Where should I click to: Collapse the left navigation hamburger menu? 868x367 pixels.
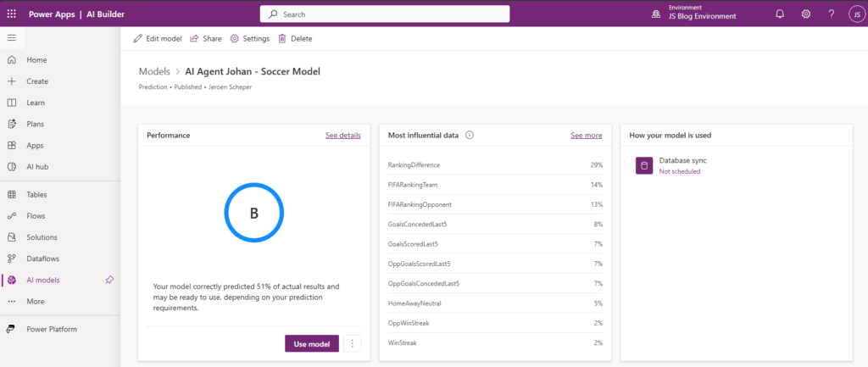tap(12, 38)
